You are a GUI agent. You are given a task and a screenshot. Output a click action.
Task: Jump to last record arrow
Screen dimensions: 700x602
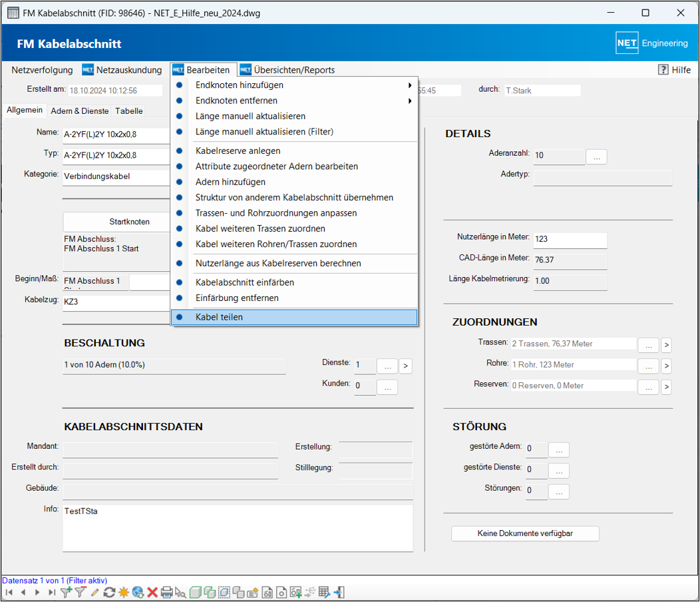click(x=52, y=593)
